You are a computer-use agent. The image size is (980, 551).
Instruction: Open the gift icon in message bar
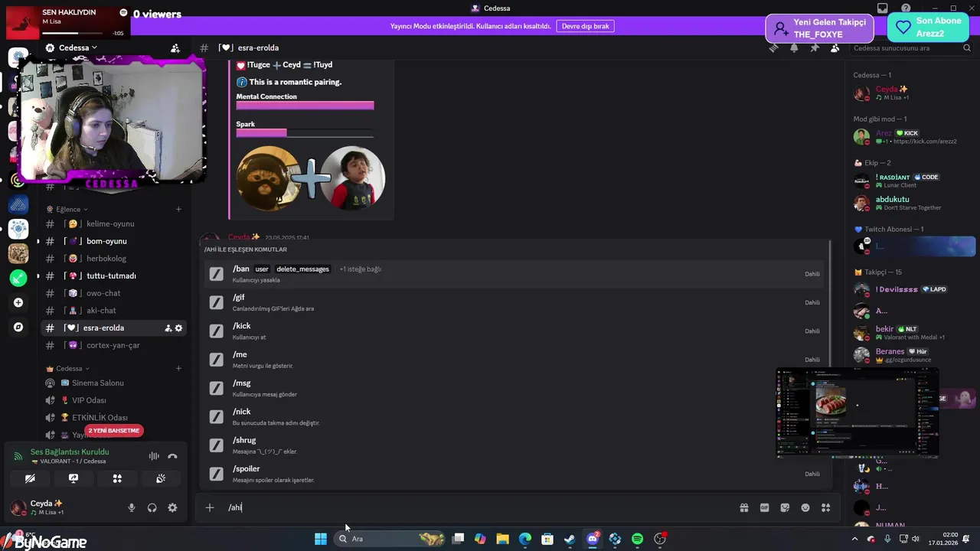[743, 507]
